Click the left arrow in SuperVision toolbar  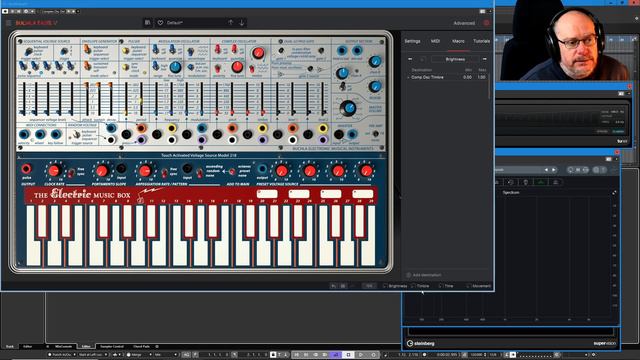546,169
